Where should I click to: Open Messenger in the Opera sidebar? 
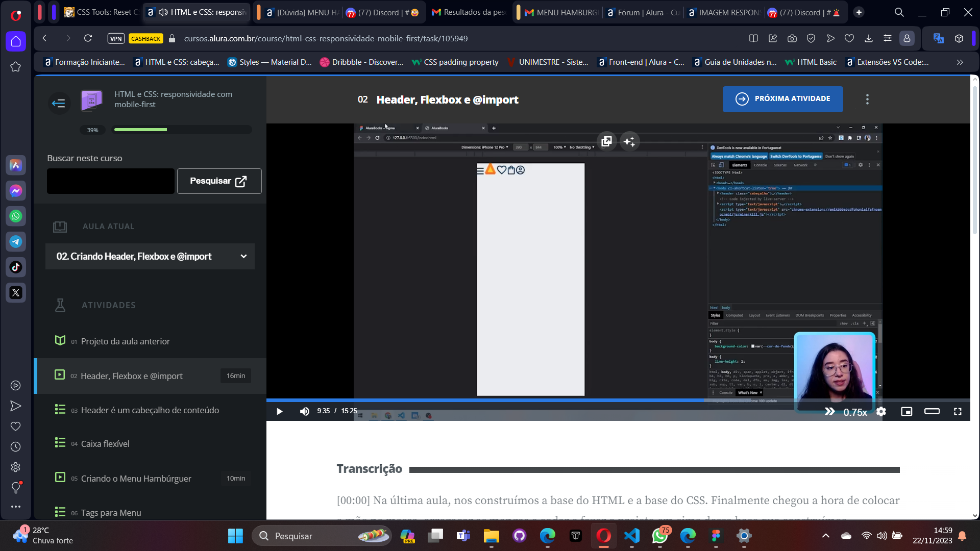pyautogui.click(x=16, y=191)
